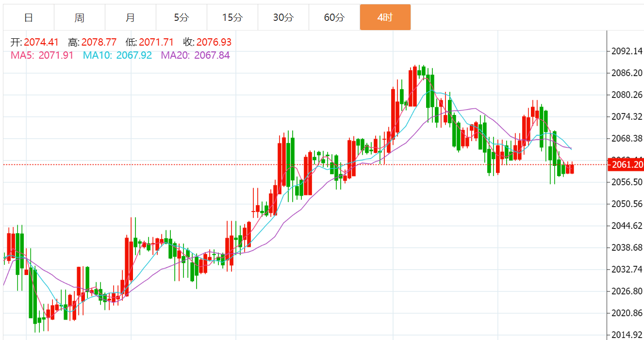Click the 2056.50 price axis label
Screen dimensions: 644x340
[x=627, y=182]
